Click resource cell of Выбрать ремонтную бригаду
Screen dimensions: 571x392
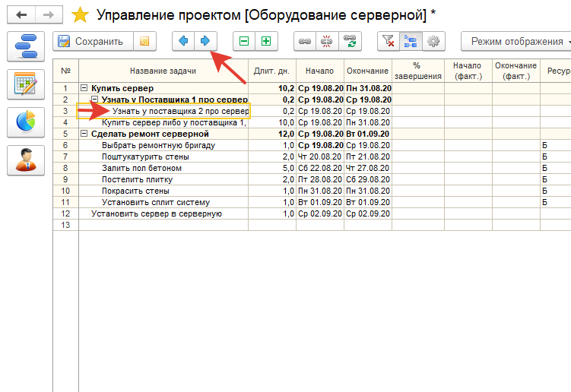pyautogui.click(x=555, y=145)
